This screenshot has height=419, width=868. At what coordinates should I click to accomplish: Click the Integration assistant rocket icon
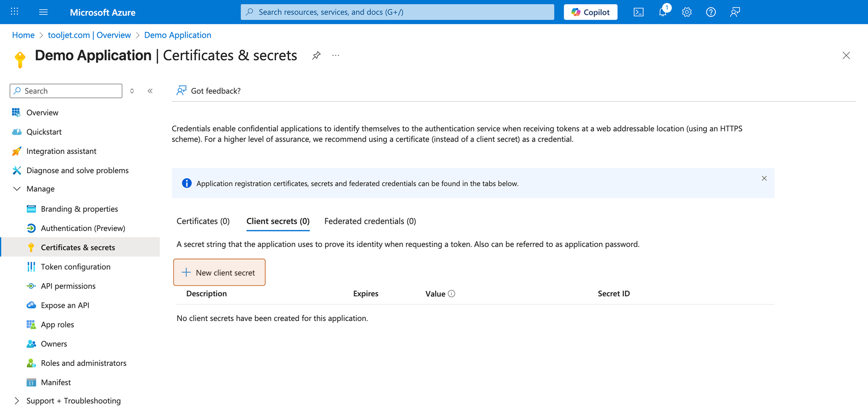coord(16,151)
